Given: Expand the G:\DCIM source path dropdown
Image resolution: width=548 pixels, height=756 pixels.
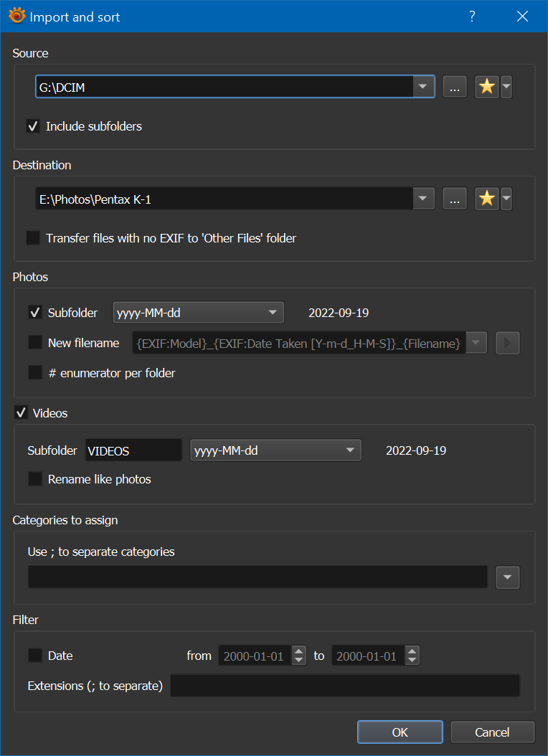Looking at the screenshot, I should coord(423,87).
